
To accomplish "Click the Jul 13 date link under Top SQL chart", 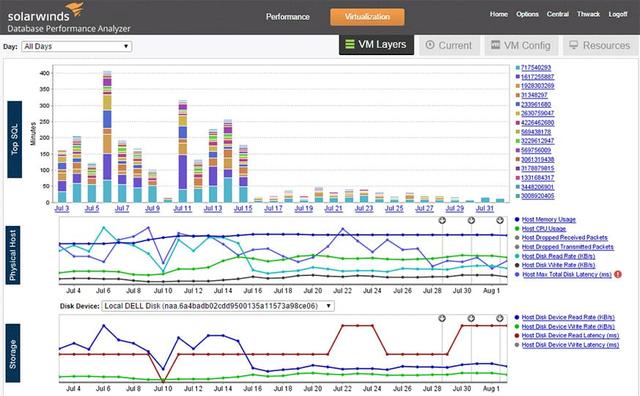I will 213,209.
